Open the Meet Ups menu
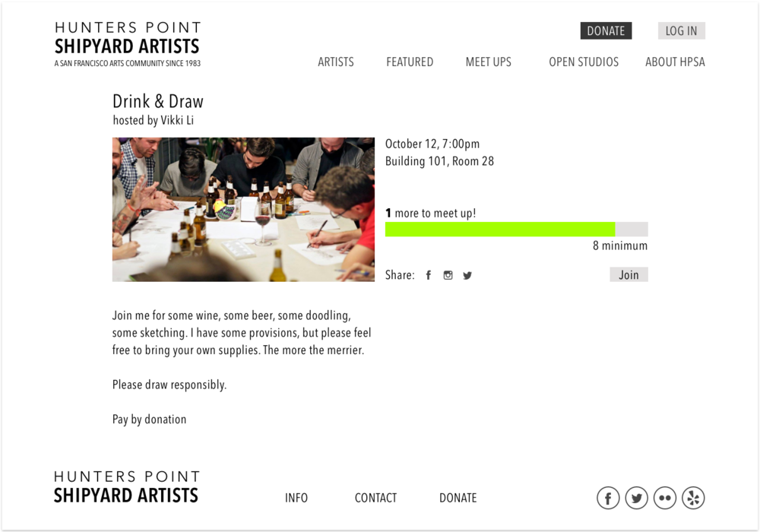 (x=488, y=62)
